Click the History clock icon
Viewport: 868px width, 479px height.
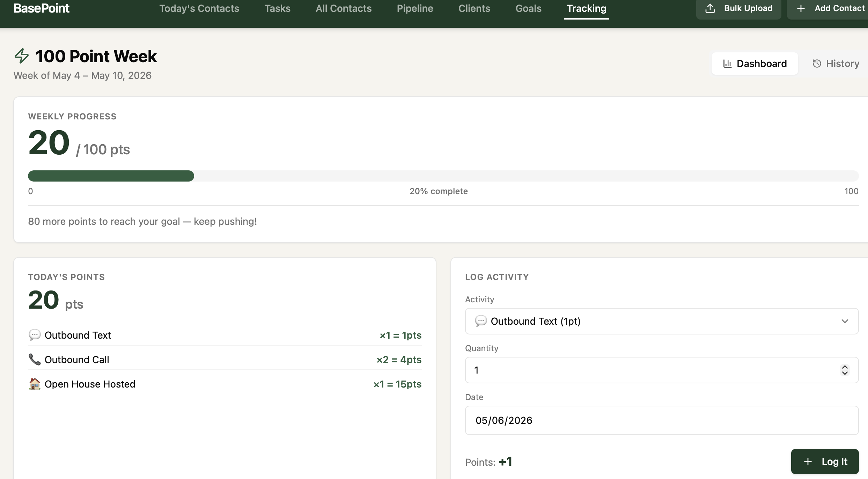pyautogui.click(x=817, y=64)
